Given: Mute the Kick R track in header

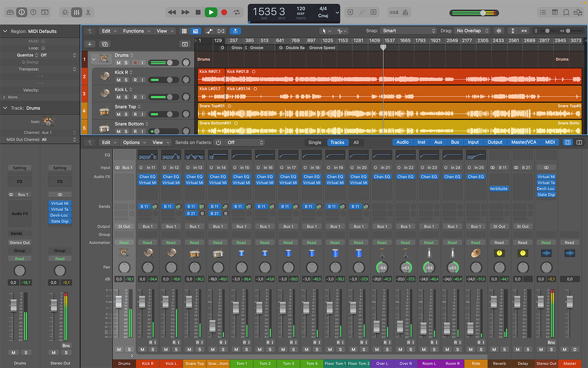Looking at the screenshot, I should (118, 80).
